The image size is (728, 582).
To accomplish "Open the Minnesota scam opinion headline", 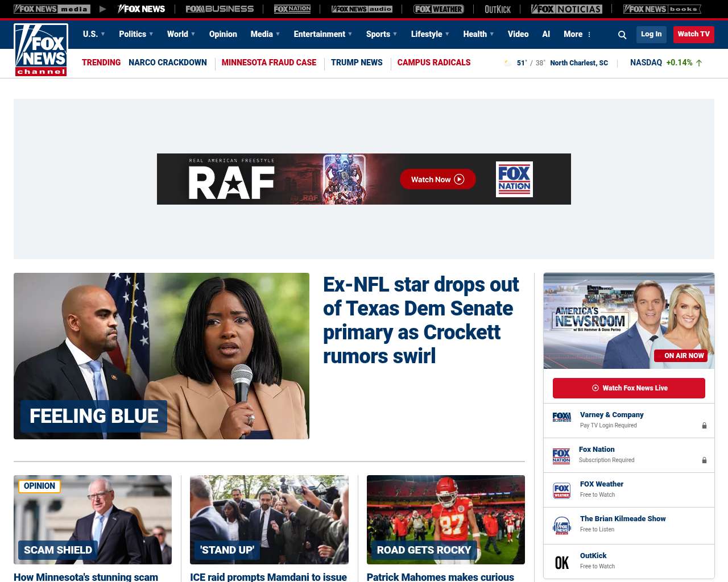I will coord(86,577).
